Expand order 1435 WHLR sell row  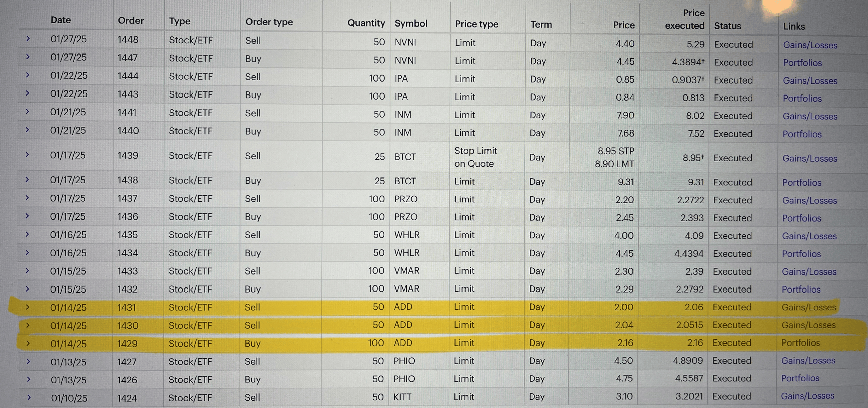coord(28,234)
